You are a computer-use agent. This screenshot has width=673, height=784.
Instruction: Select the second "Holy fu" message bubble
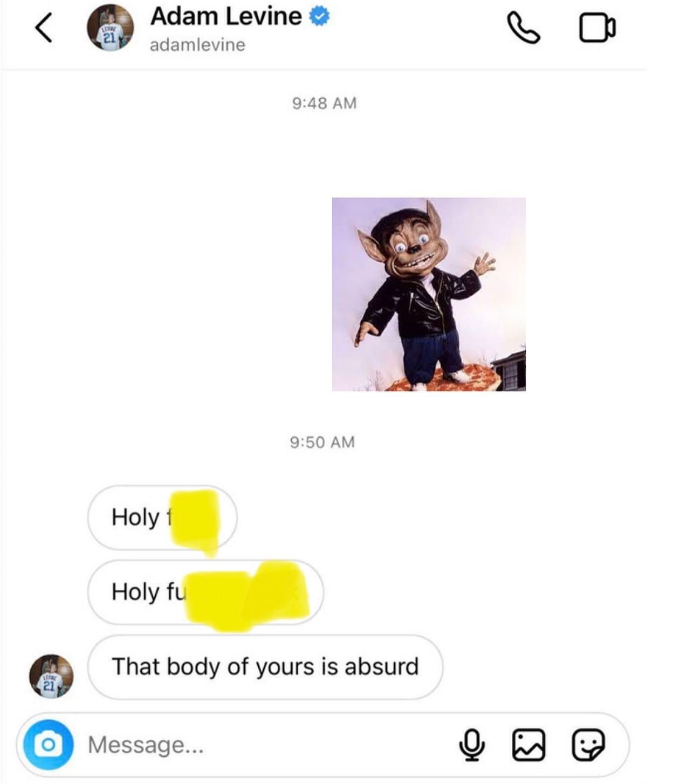click(205, 592)
